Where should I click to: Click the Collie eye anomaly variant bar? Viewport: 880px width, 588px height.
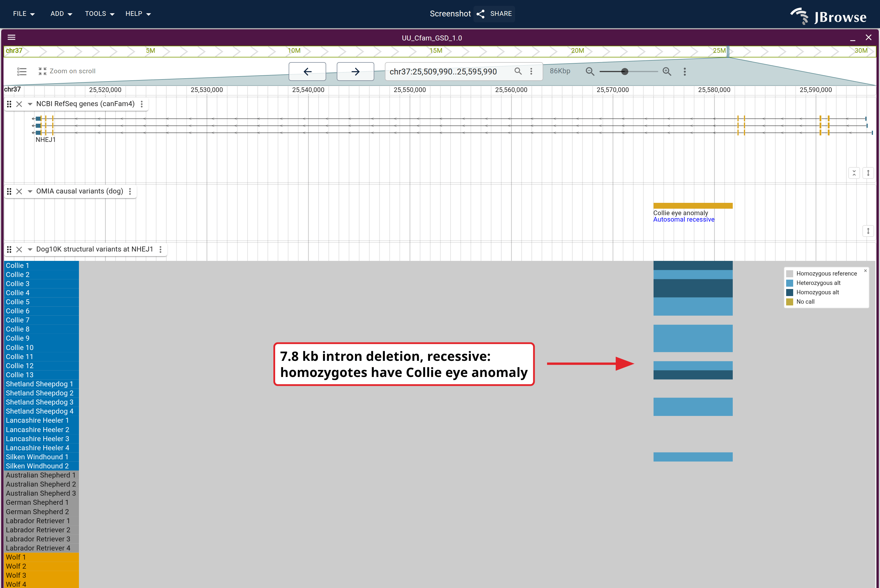pyautogui.click(x=693, y=205)
